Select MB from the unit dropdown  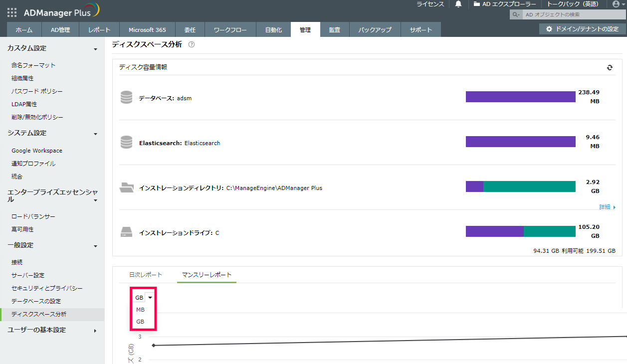click(141, 310)
